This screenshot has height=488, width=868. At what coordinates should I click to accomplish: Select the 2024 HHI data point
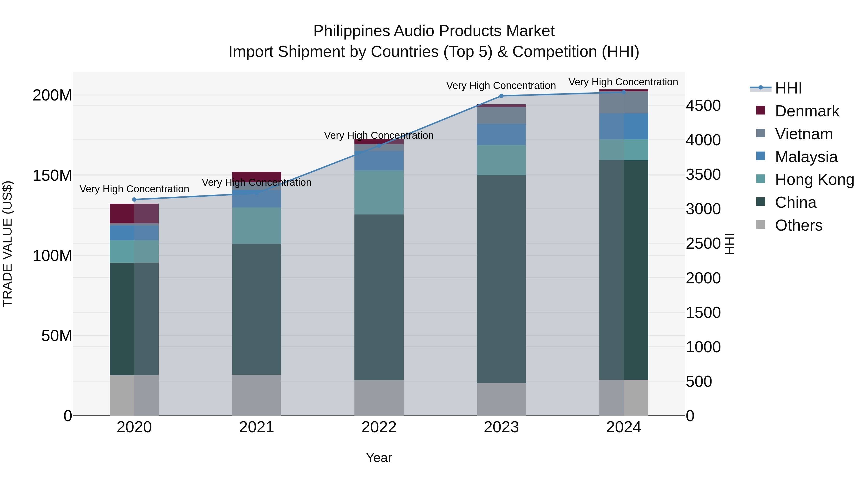pyautogui.click(x=624, y=92)
